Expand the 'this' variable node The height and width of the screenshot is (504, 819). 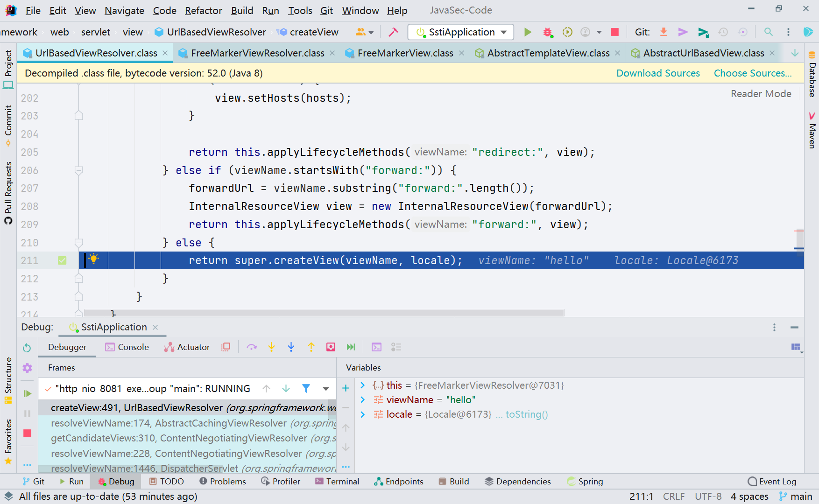click(x=362, y=385)
